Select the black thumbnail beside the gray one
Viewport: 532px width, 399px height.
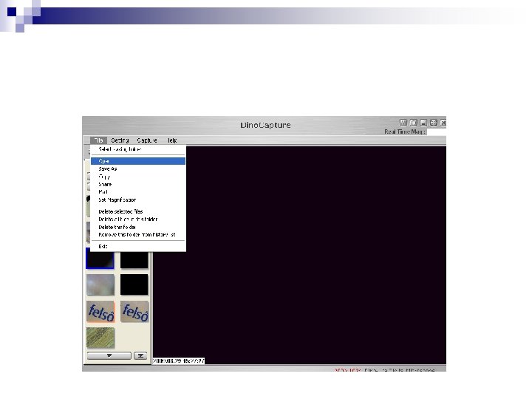click(x=134, y=284)
